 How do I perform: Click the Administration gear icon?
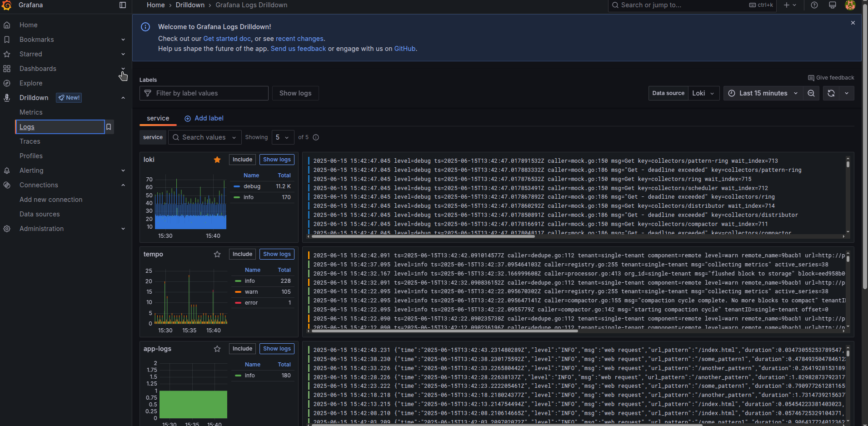(7, 229)
